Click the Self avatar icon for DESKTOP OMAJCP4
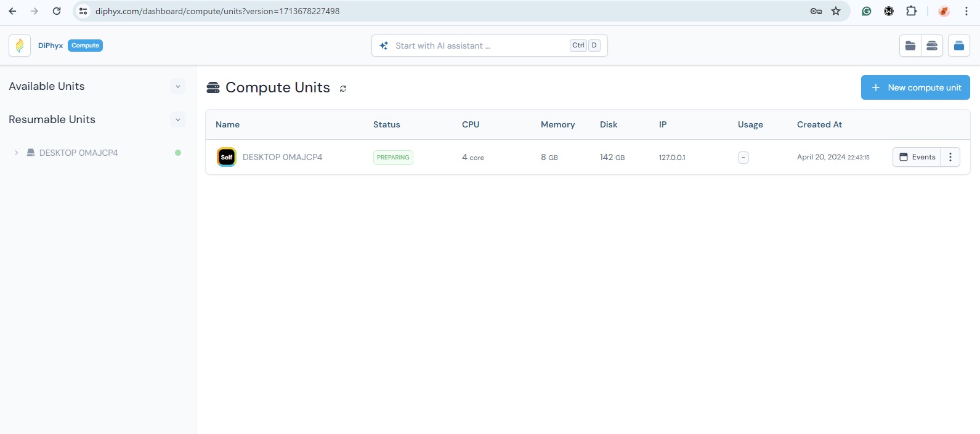 pos(227,157)
